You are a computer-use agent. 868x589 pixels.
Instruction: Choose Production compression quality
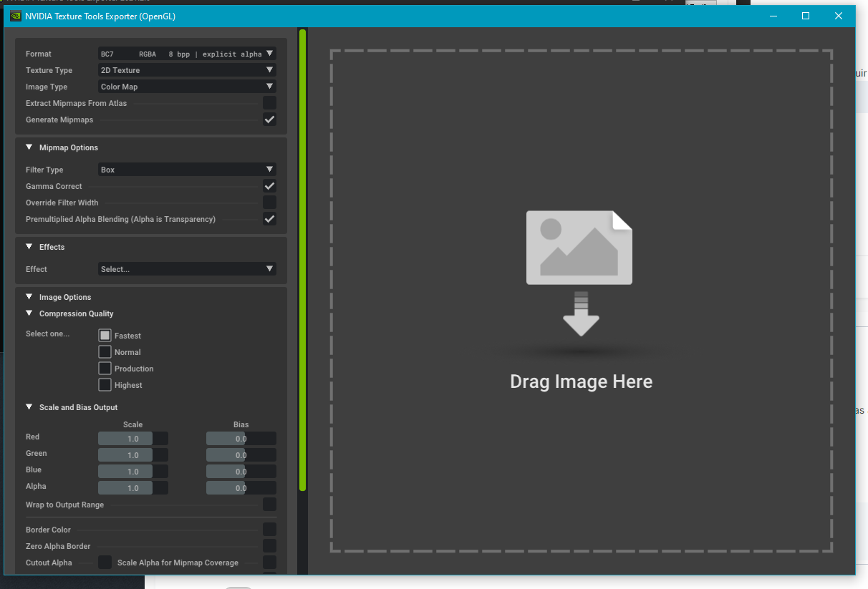point(105,369)
